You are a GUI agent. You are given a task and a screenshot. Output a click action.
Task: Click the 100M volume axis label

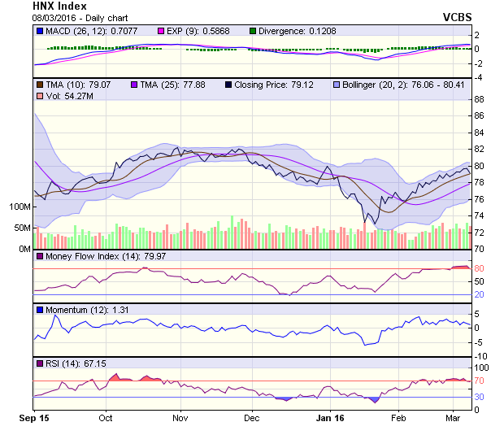click(x=19, y=207)
